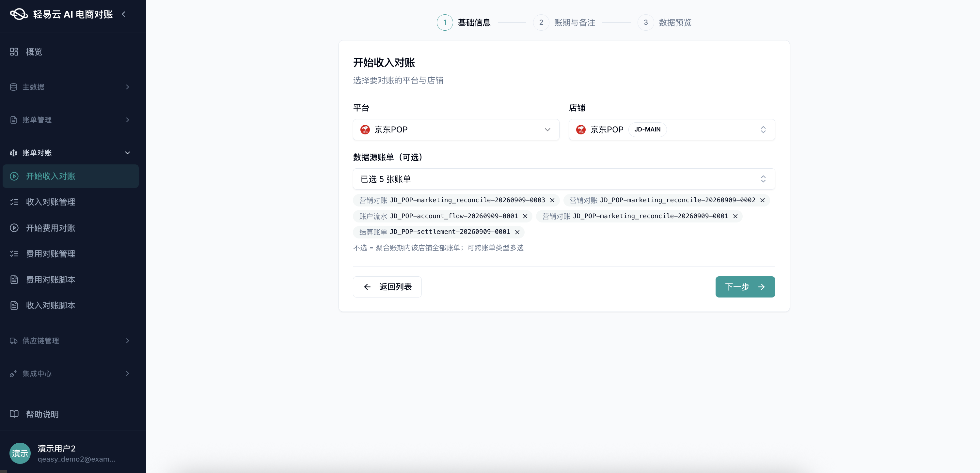Click the 概览 grid icon
The image size is (980, 473).
click(14, 52)
